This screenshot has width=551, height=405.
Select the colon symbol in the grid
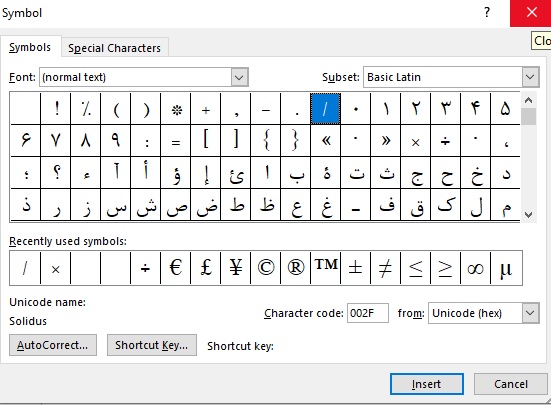pos(145,141)
